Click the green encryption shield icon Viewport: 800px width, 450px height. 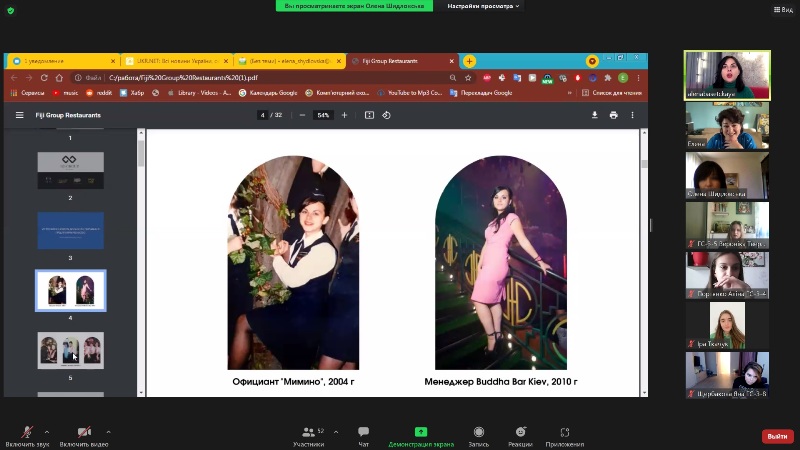coord(11,10)
